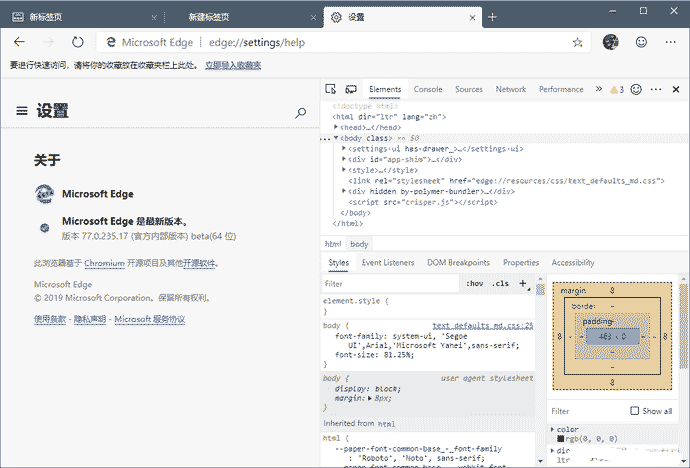Select the DOM Breakpoints tab
The height and width of the screenshot is (468, 690).
click(458, 263)
